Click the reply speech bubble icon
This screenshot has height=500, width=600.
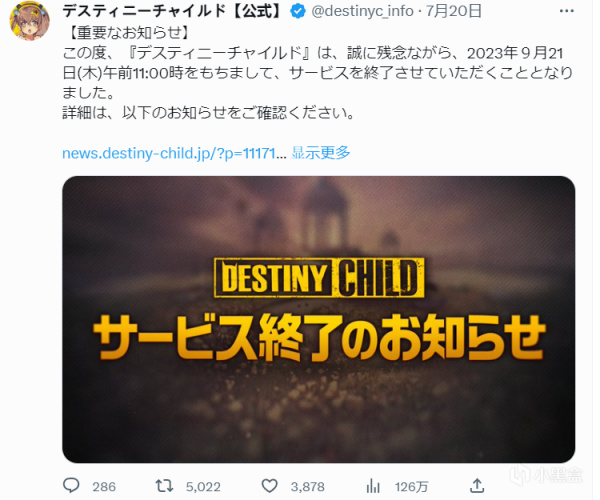pyautogui.click(x=71, y=486)
